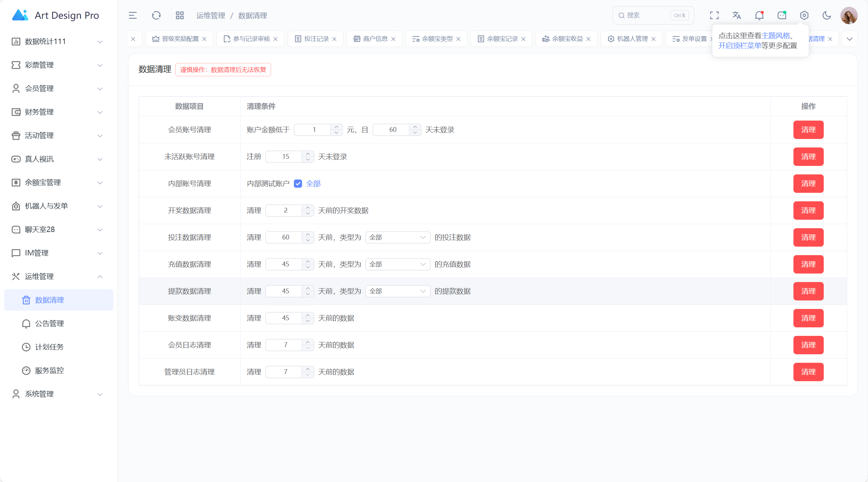Open the tabs overflow dropdown arrow
The height and width of the screenshot is (482, 868).
click(849, 39)
